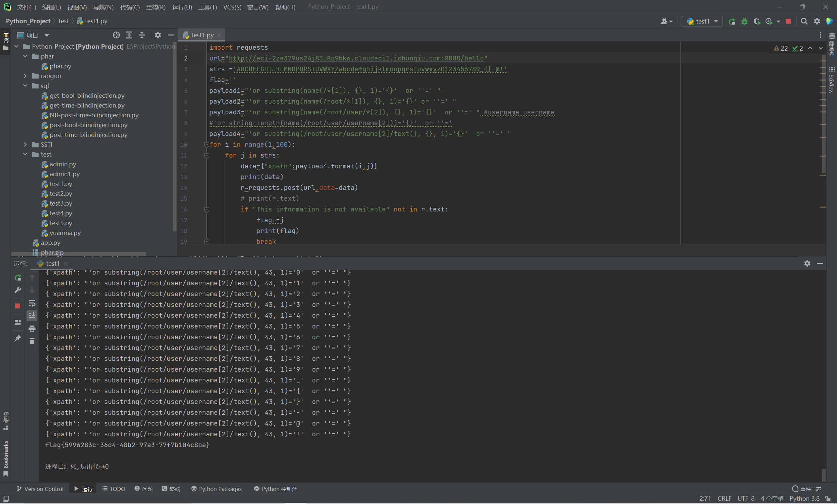This screenshot has width=837, height=504.
Task: Stop process in run panel
Action: (18, 306)
